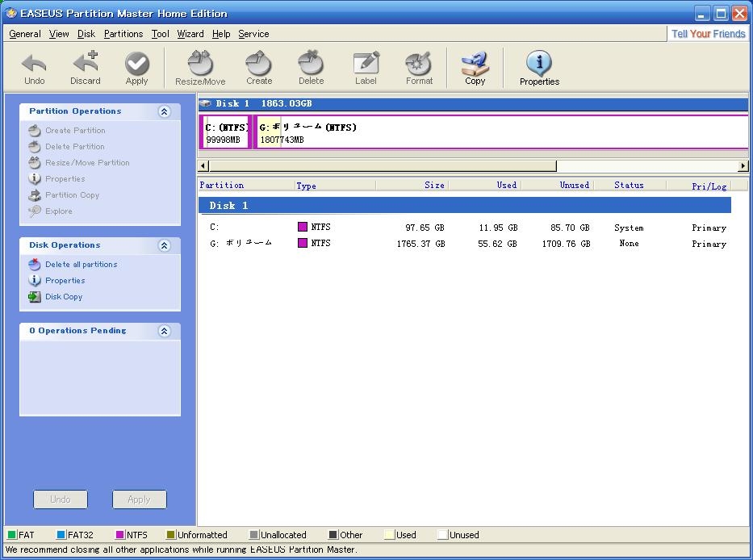Click the Discard toolbar icon

click(86, 62)
